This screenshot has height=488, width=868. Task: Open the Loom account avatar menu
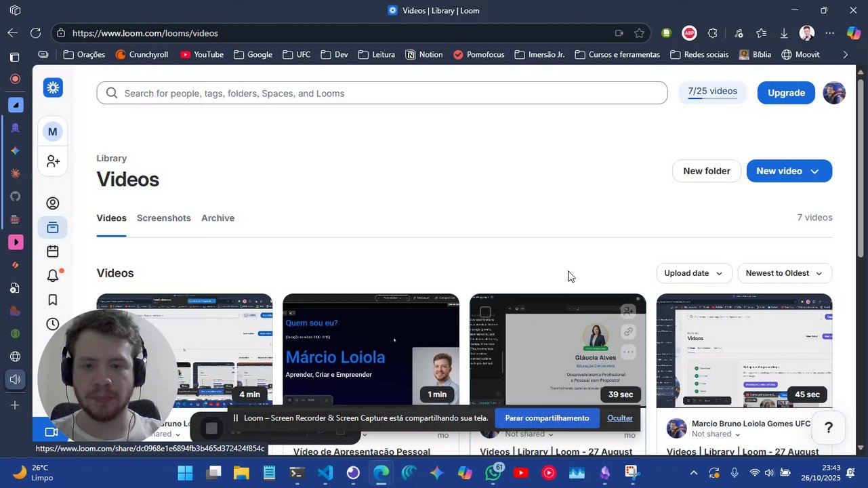click(834, 93)
